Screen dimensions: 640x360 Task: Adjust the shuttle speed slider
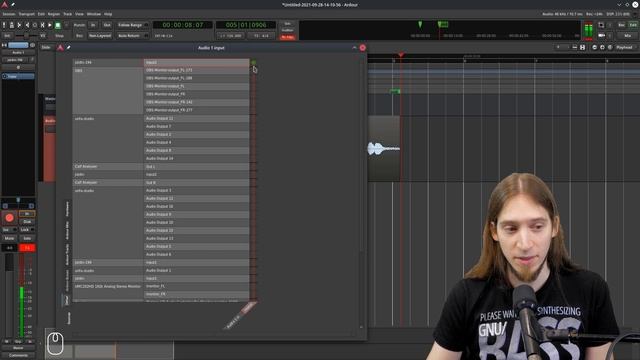27,36
